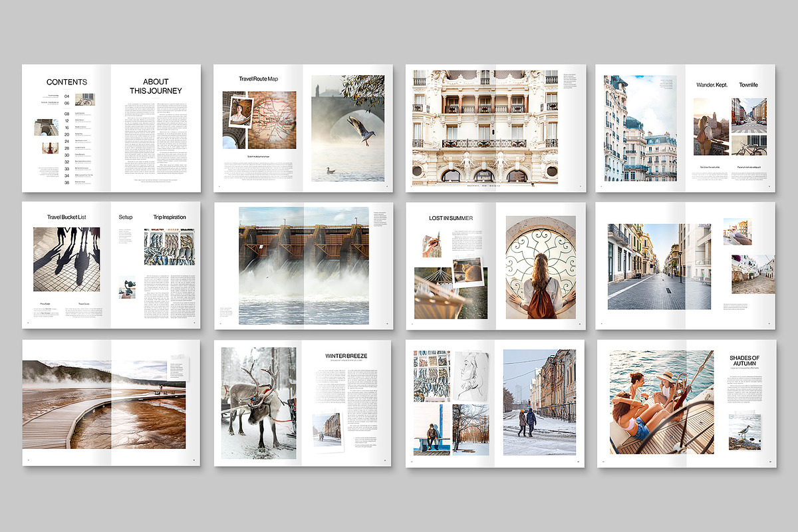
Task: Open the dam spillway spread
Action: click(x=303, y=265)
